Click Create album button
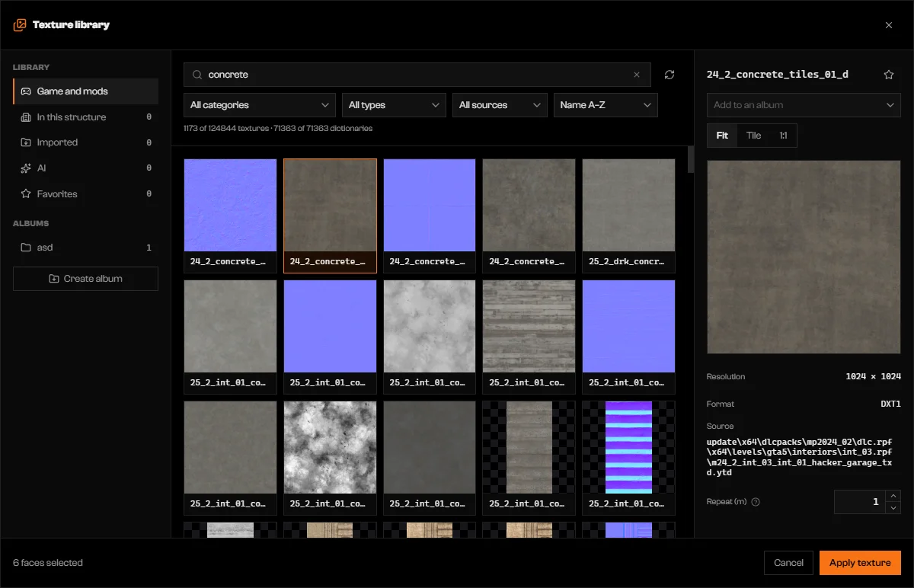This screenshot has height=588, width=914. tap(85, 279)
